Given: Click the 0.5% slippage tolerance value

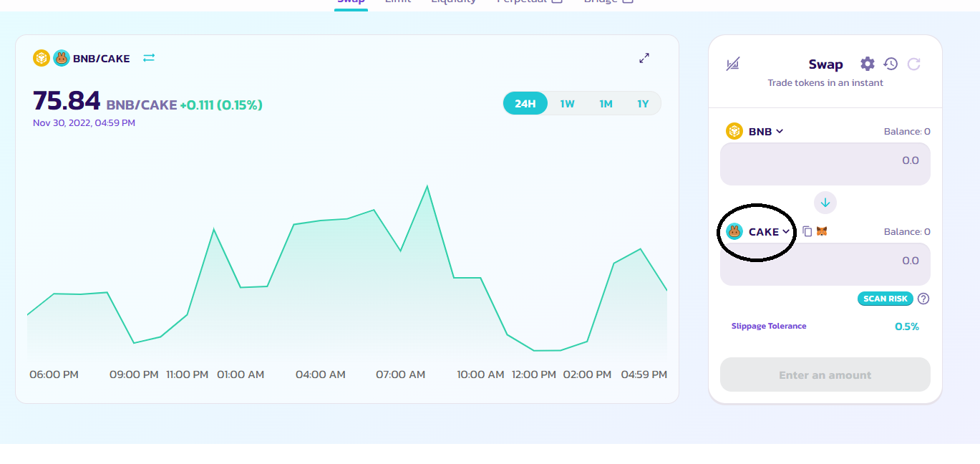Looking at the screenshot, I should (906, 327).
